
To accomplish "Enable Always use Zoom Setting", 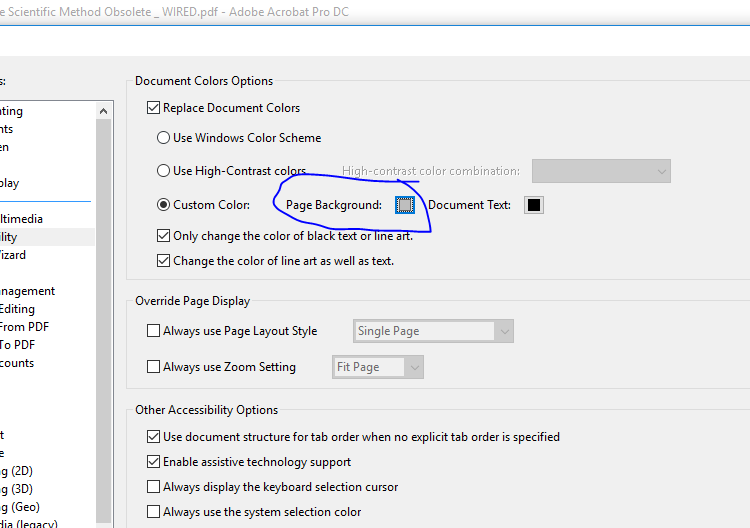I will pyautogui.click(x=154, y=367).
